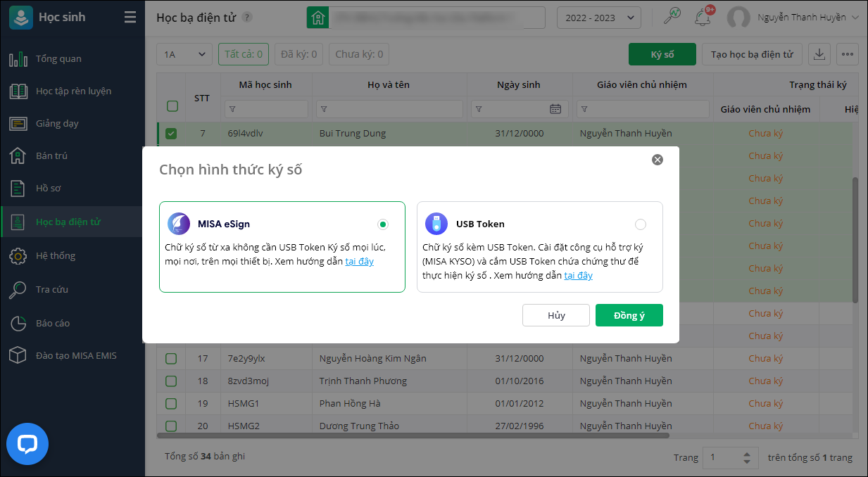This screenshot has width=868, height=477.
Task: Select the Chưa ký: 0 filter tab
Action: coord(359,54)
